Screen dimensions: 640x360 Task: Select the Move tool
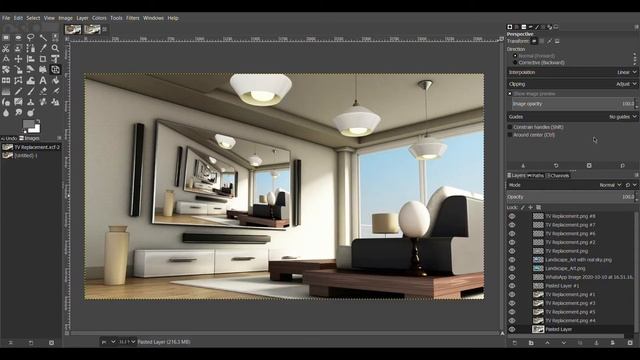(18, 59)
